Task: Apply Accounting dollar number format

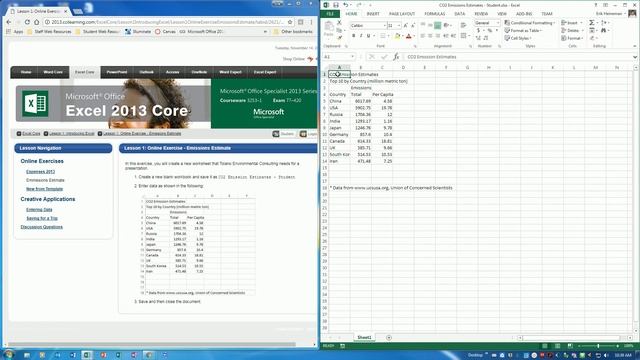Action: [x=478, y=31]
